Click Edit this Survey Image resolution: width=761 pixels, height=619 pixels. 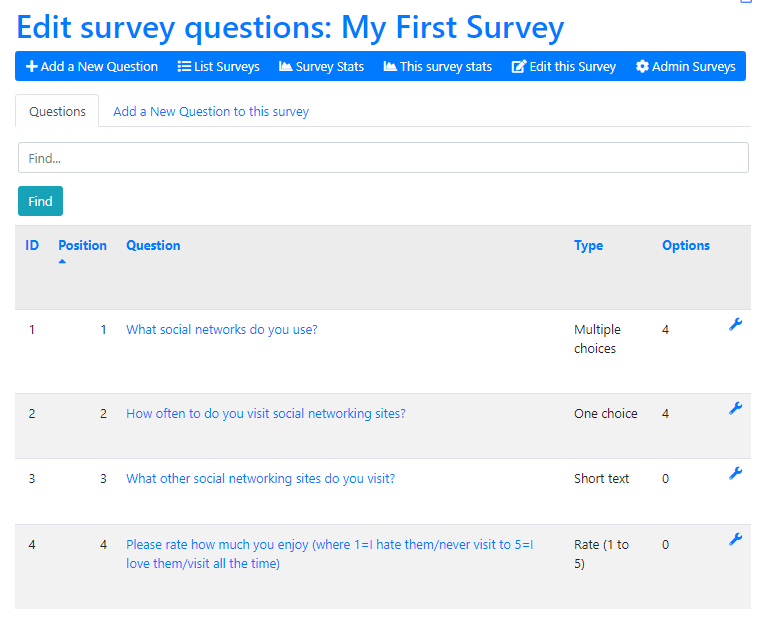pyautogui.click(x=564, y=67)
